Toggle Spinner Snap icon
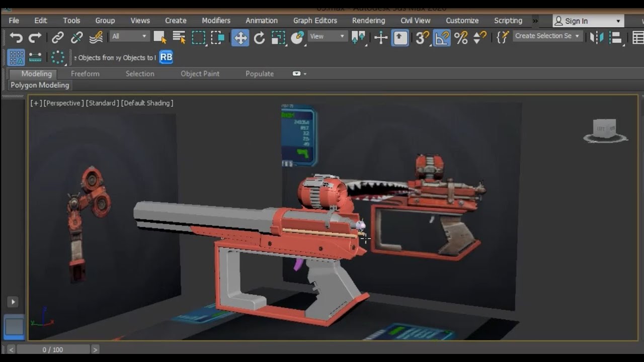This screenshot has height=362, width=644. (480, 37)
